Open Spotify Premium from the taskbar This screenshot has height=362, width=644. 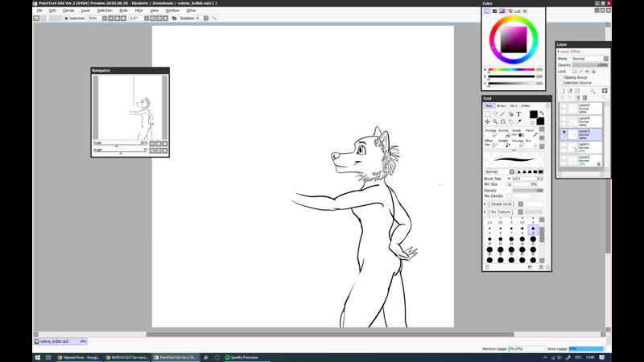point(242,357)
